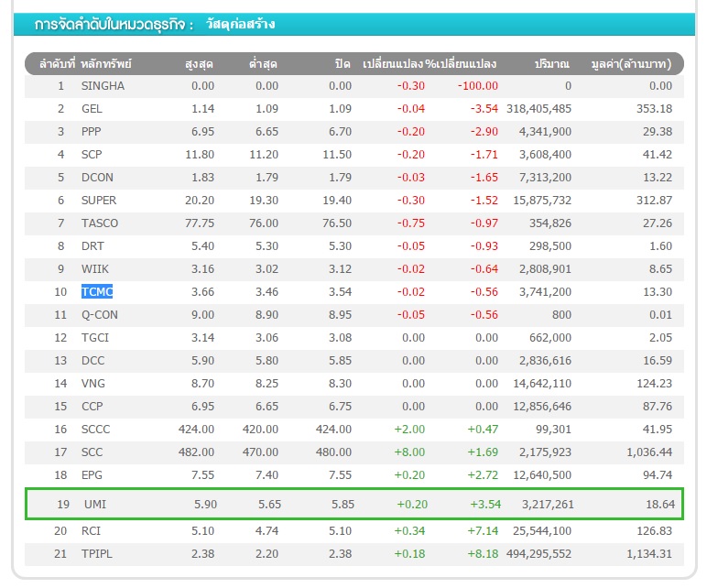The image size is (707, 588).
Task: Click the วัสดุก่อสร้าง sector title
Action: coord(240,25)
